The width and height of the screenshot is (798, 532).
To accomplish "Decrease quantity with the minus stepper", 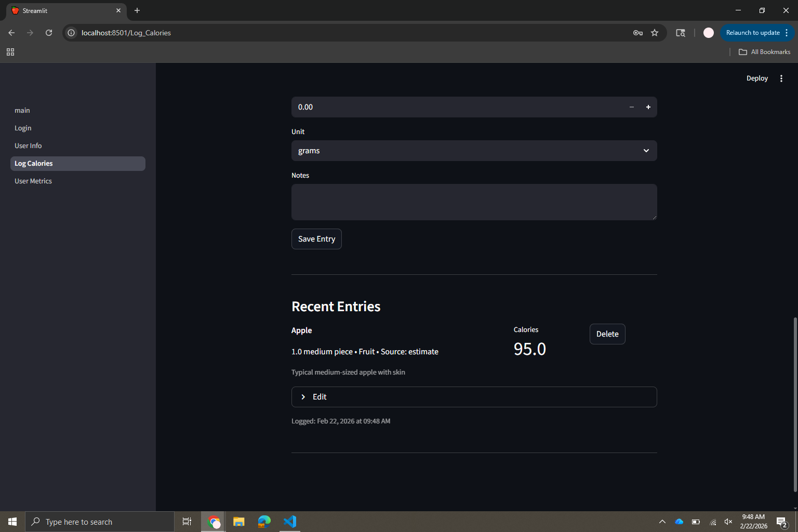I will point(632,107).
